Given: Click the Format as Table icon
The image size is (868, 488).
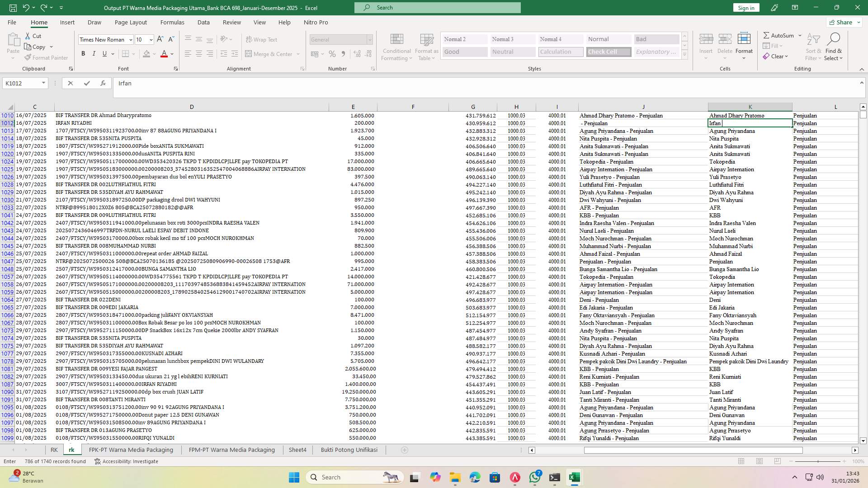Looking at the screenshot, I should 425,47.
